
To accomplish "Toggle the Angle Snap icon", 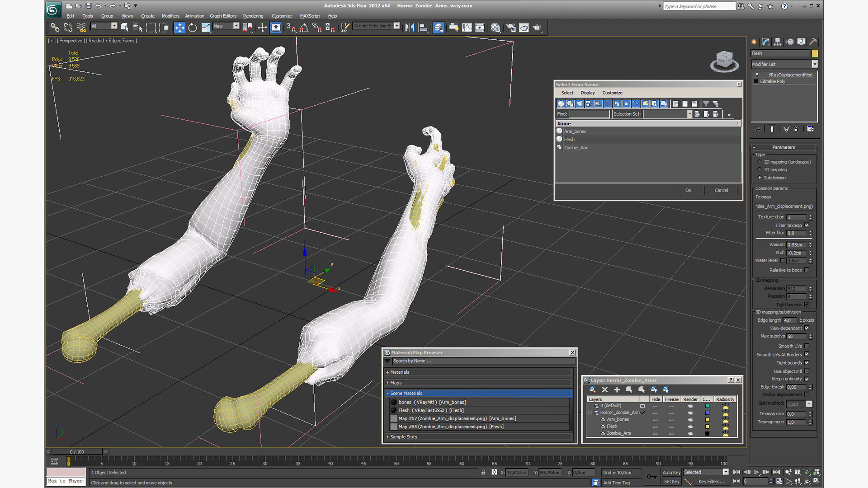I will (x=304, y=28).
